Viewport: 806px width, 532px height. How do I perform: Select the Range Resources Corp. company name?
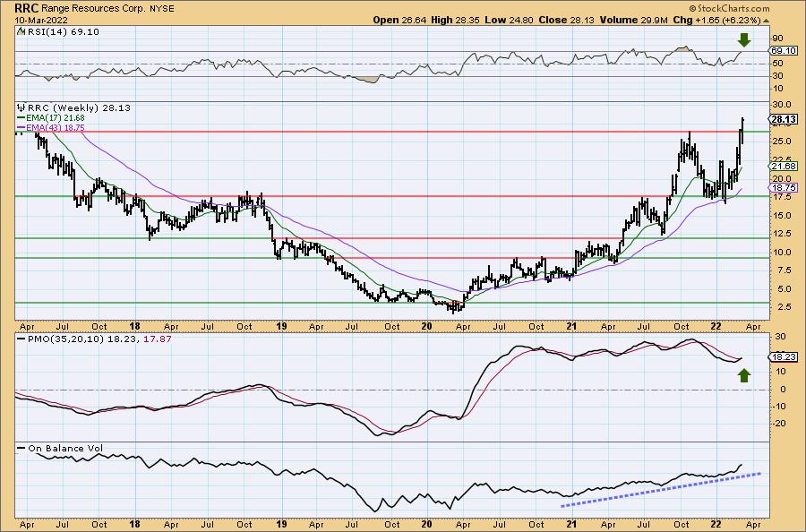point(92,9)
